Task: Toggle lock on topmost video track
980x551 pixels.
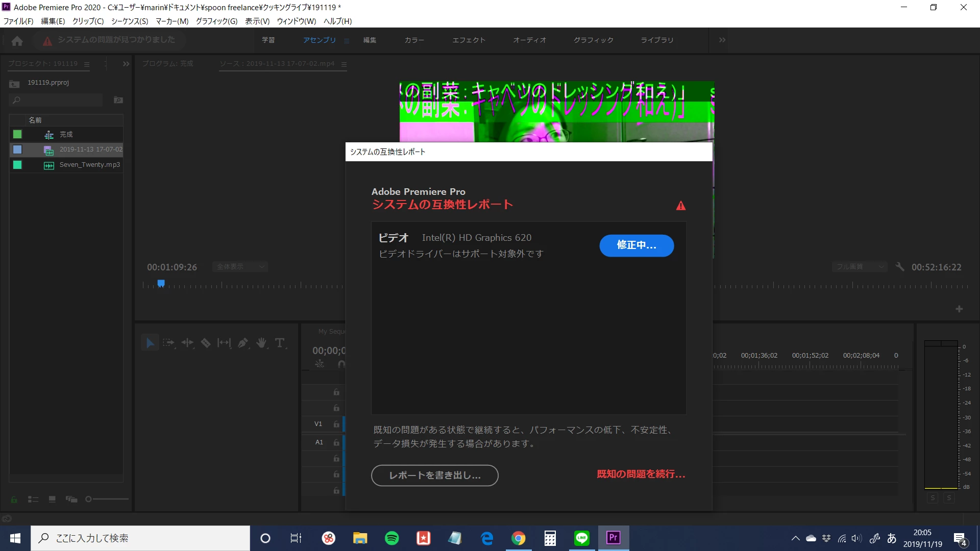Action: click(336, 392)
